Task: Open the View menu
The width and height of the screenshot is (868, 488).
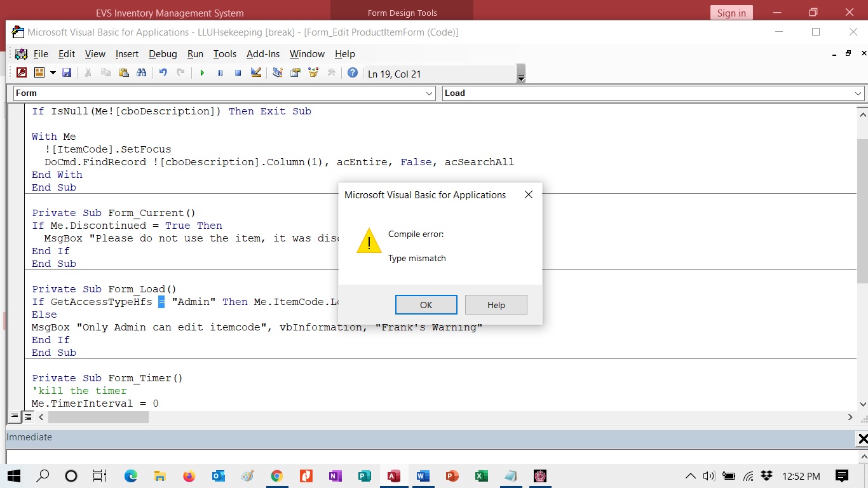Action: pos(95,54)
